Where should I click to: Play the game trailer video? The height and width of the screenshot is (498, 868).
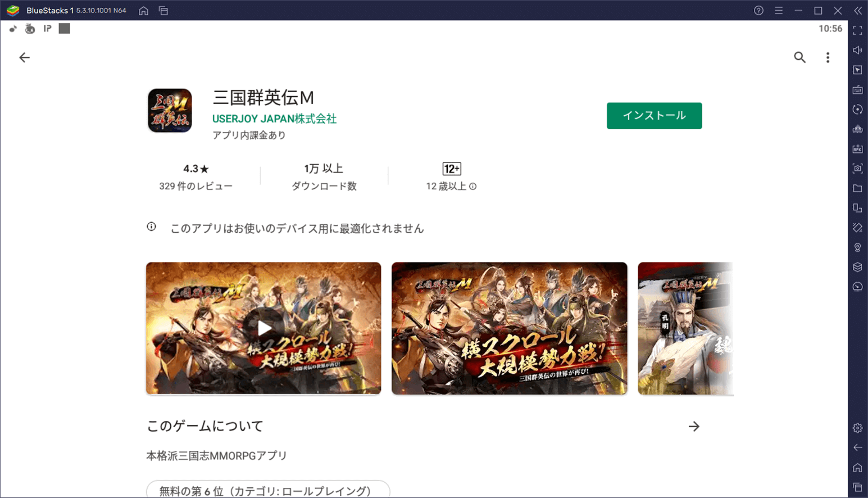coord(263,328)
